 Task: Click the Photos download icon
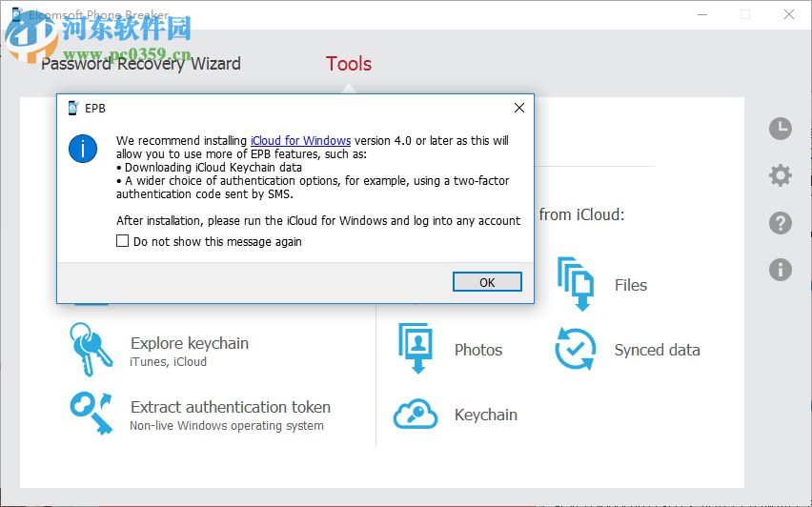pyautogui.click(x=416, y=349)
